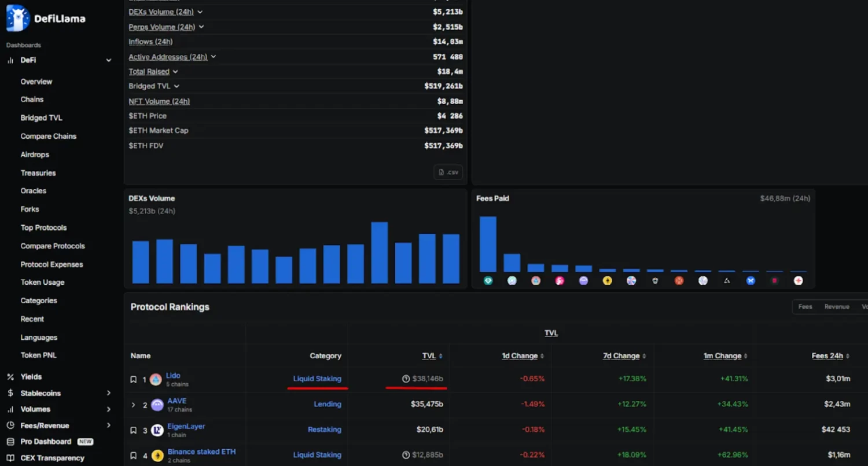Viewport: 868px width, 466px height.
Task: Open the Liquid Staking category link for Lido
Action: (317, 379)
